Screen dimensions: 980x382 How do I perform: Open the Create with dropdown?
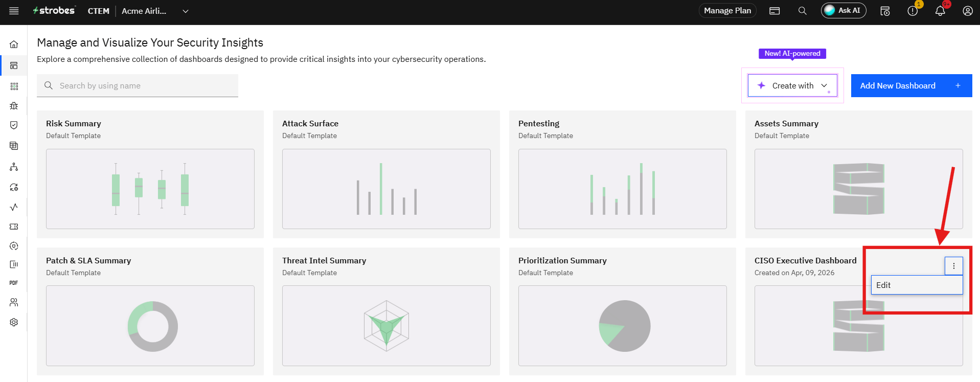(792, 85)
